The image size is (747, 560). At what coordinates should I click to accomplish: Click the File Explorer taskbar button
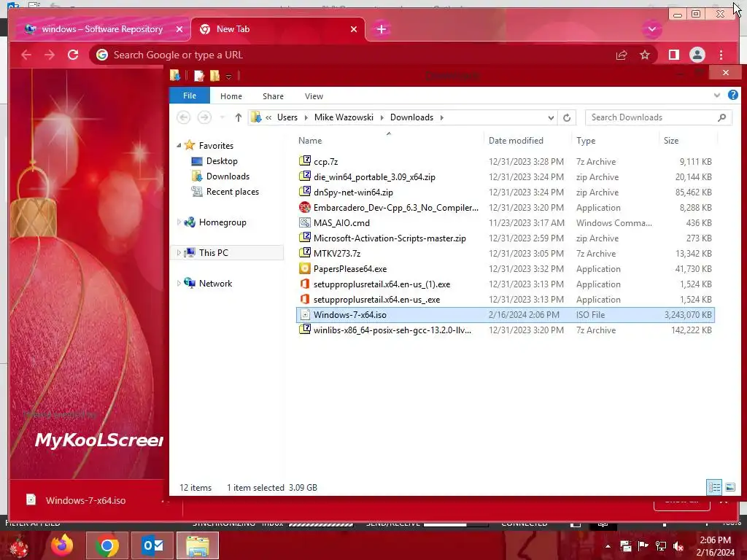[x=197, y=545]
